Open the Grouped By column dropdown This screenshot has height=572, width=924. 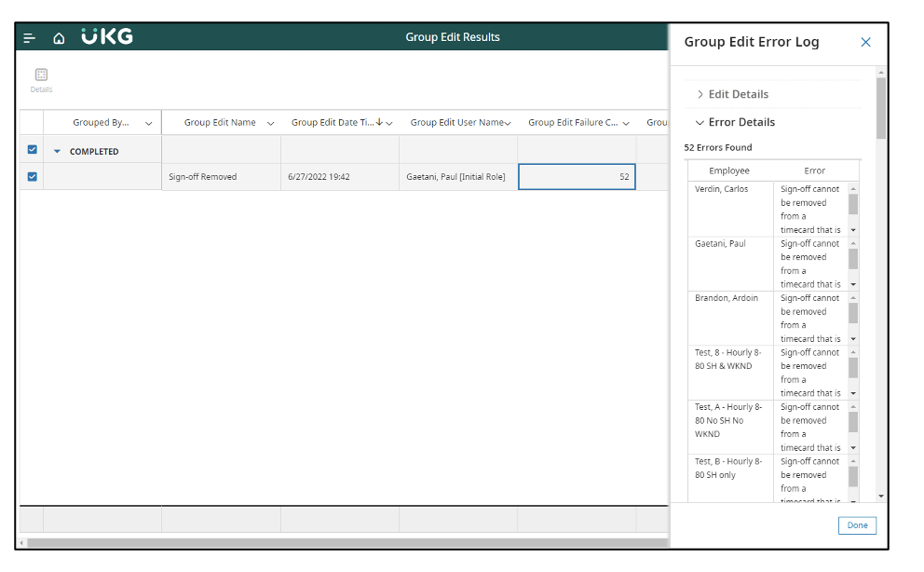tap(149, 122)
